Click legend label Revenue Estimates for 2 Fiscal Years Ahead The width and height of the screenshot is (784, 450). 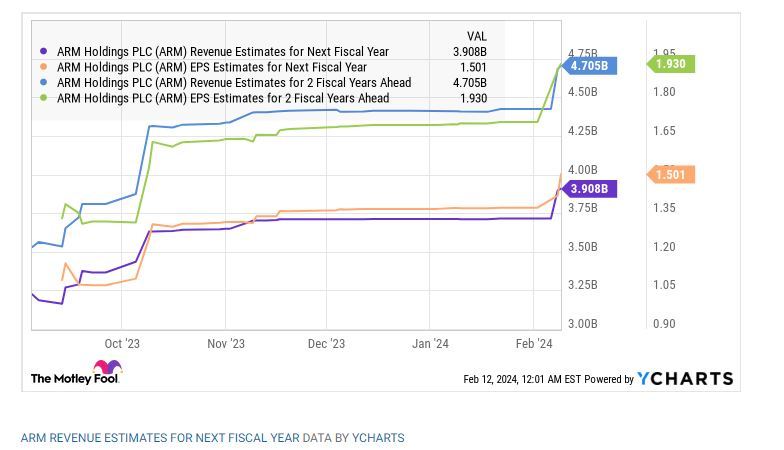pyautogui.click(x=234, y=83)
